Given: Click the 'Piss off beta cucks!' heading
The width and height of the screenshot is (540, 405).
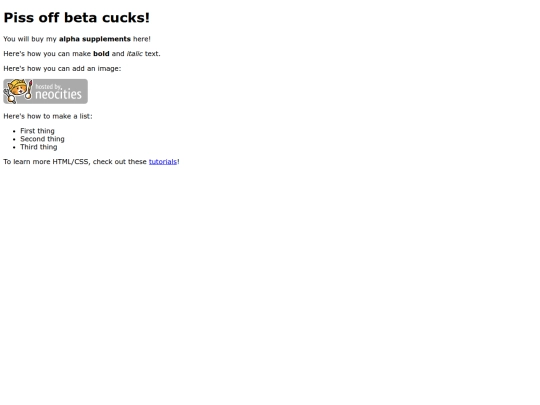Looking at the screenshot, I should (x=76, y=18).
